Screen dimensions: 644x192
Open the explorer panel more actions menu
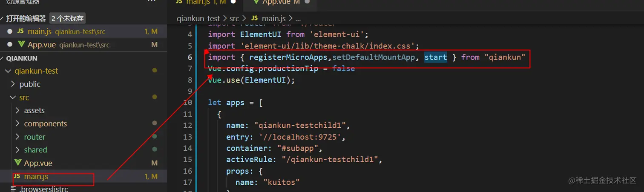pos(152,2)
